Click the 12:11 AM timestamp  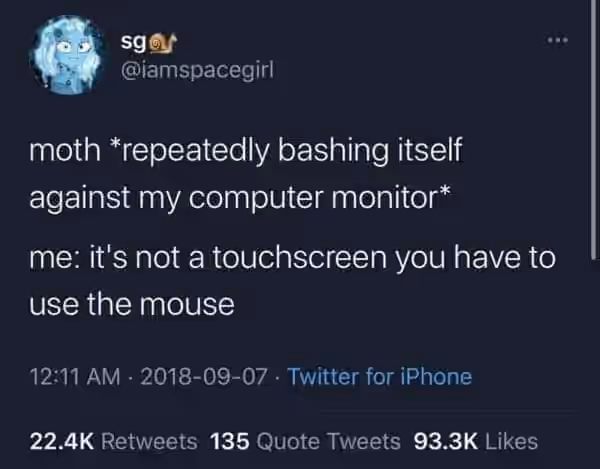pos(75,376)
